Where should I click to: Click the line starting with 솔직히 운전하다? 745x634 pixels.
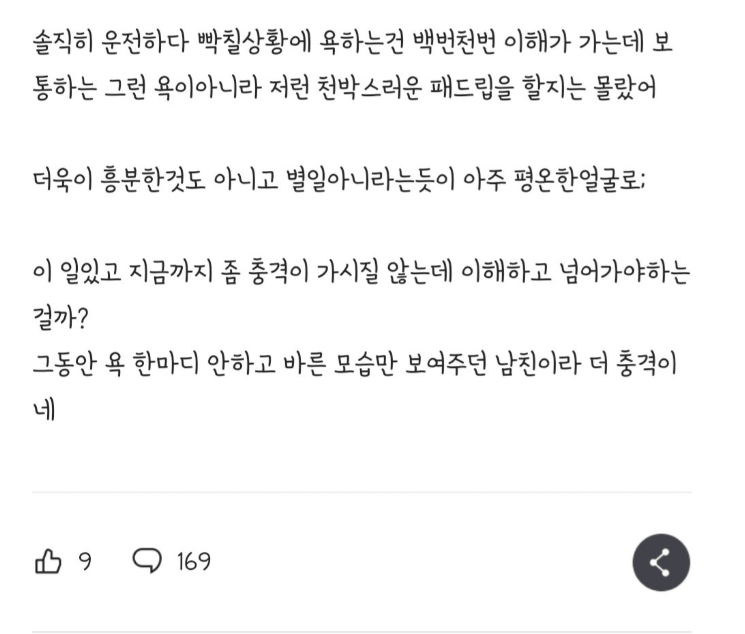point(353,43)
